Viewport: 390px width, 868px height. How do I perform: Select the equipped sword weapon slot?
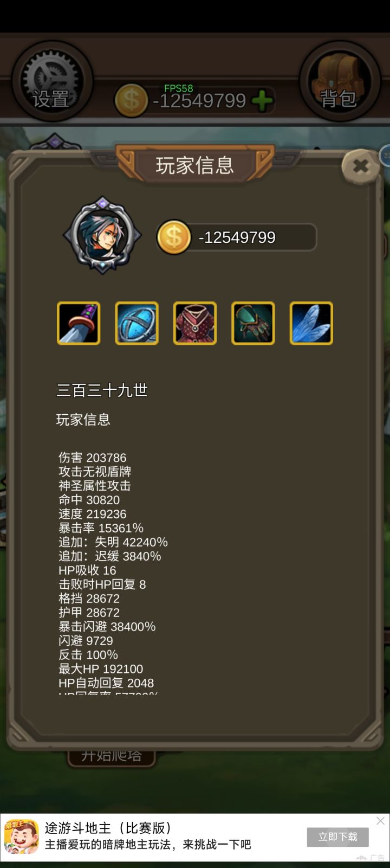tap(79, 323)
